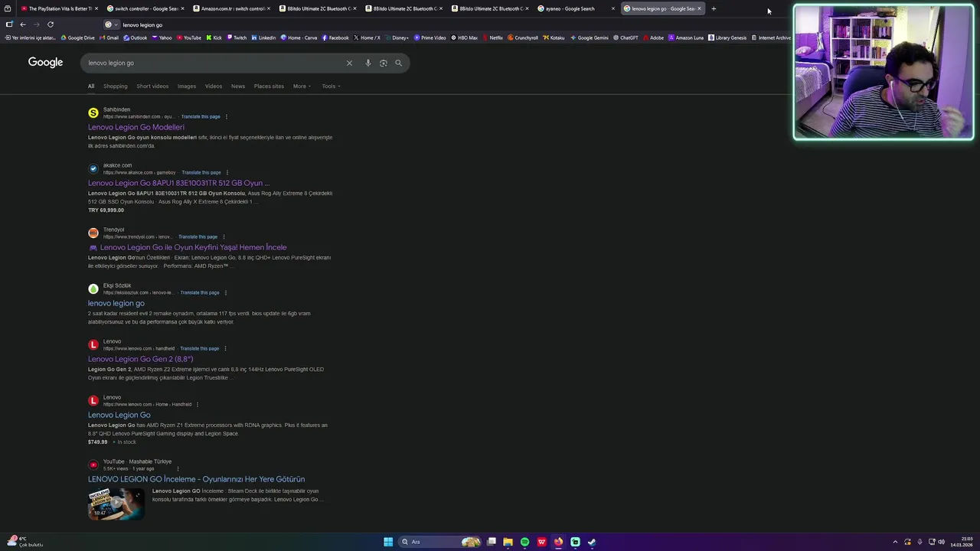Open the YouTube bookmark
Viewport: 980px width, 551px height.
tap(189, 37)
